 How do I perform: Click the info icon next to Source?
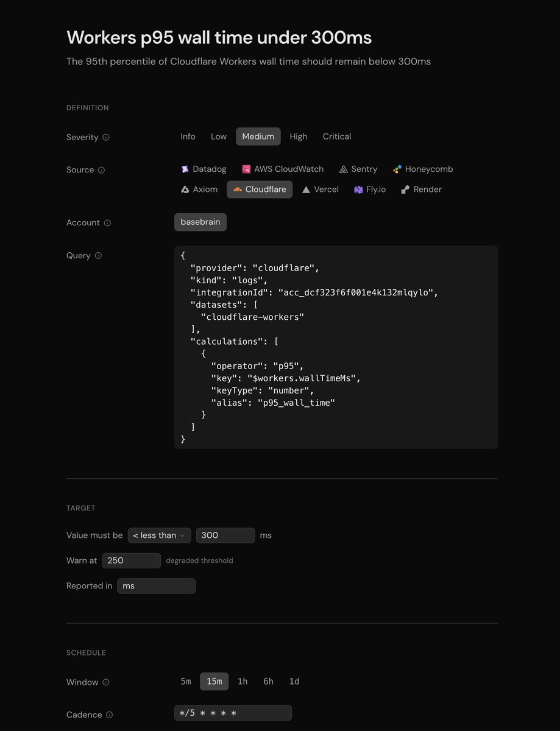coord(102,170)
